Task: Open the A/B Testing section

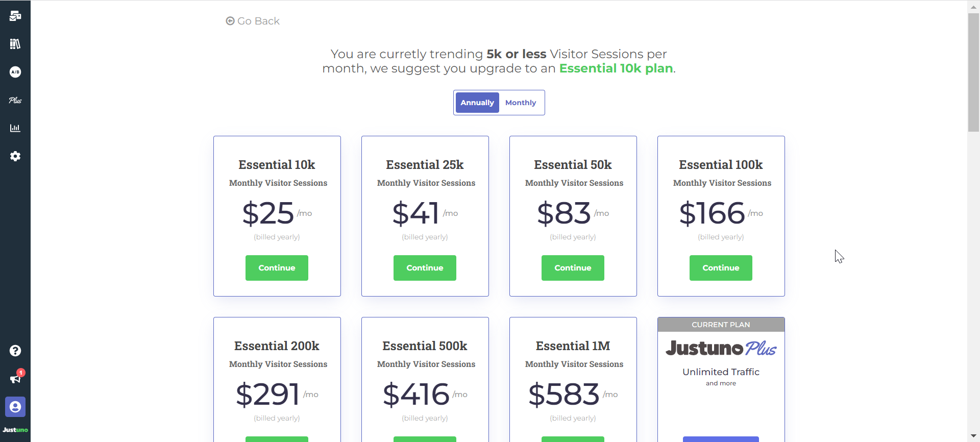Action: [15, 72]
